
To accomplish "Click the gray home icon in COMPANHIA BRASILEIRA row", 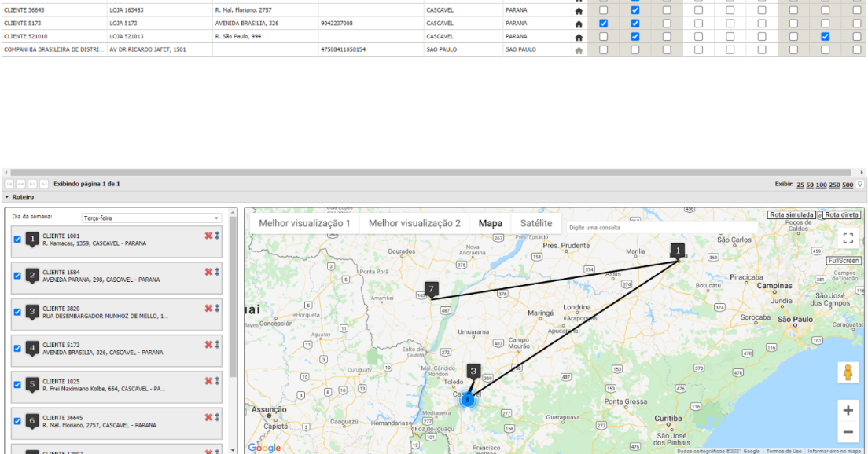I will [579, 50].
